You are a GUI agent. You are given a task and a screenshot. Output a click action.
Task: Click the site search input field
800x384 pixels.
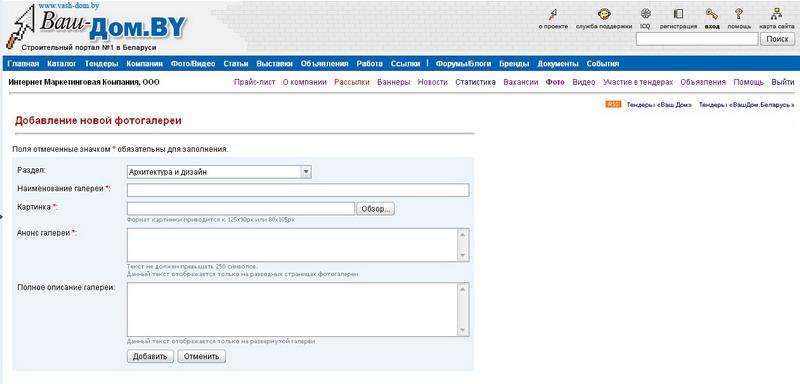click(x=697, y=39)
